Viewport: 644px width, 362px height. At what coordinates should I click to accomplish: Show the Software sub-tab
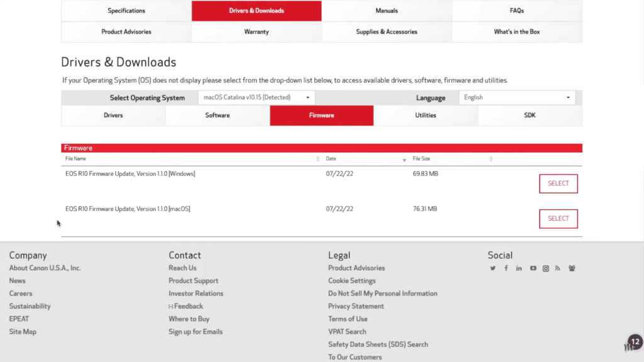click(217, 116)
